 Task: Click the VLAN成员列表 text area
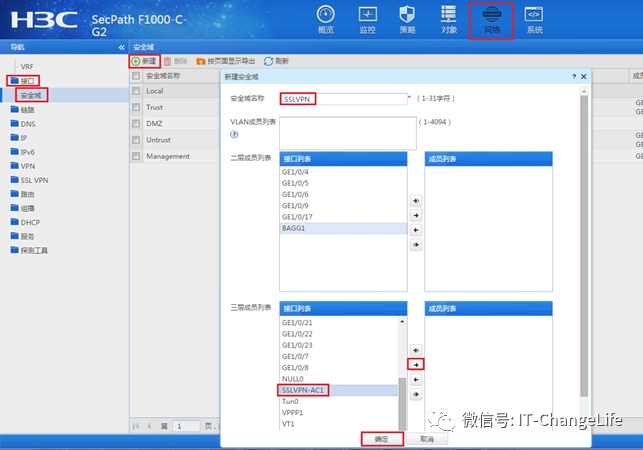[x=348, y=133]
